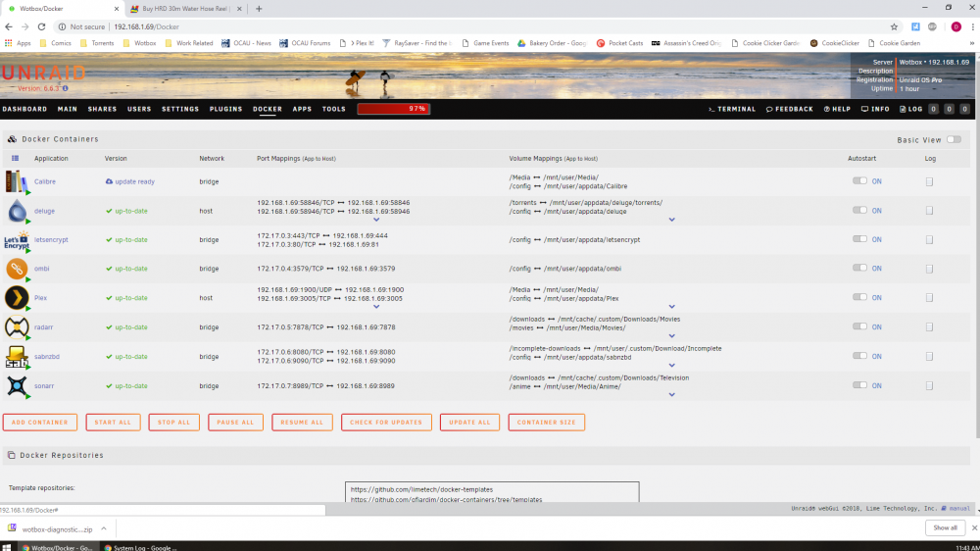Click Add Container button
This screenshot has width=980, height=551.
click(40, 423)
